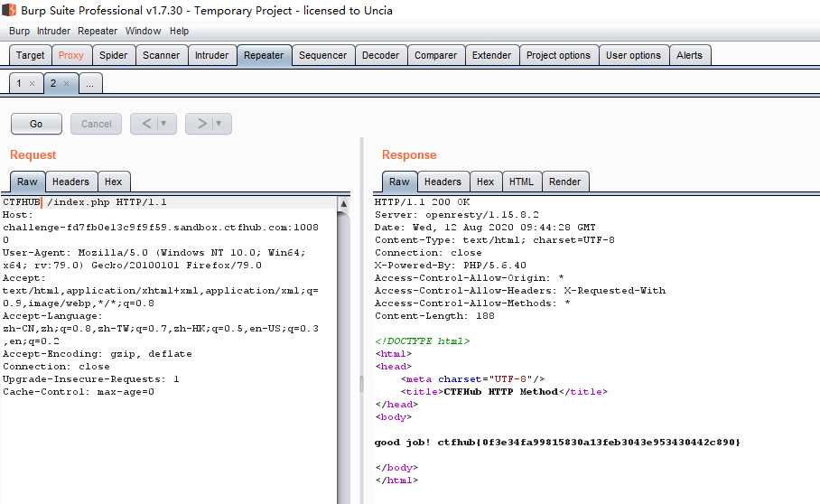Show Response Render view
820x504 pixels.
564,182
